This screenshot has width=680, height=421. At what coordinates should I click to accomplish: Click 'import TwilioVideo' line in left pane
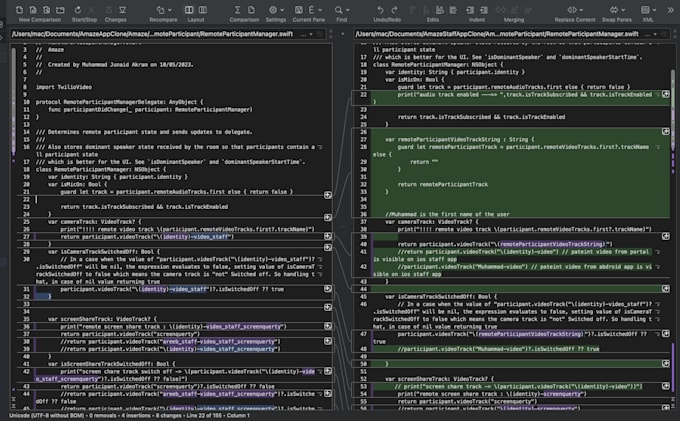64,87
